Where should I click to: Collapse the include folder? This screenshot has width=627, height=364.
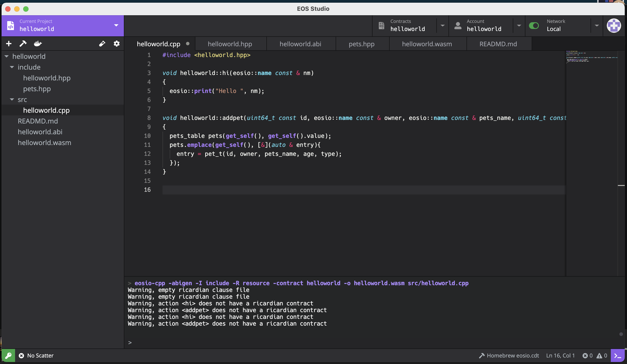pyautogui.click(x=12, y=67)
